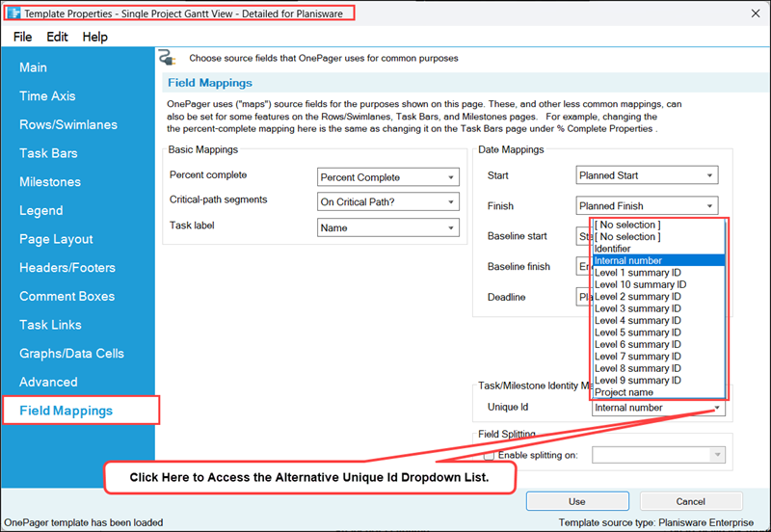This screenshot has width=771, height=532.
Task: Go to the Milestones page
Action: [50, 182]
